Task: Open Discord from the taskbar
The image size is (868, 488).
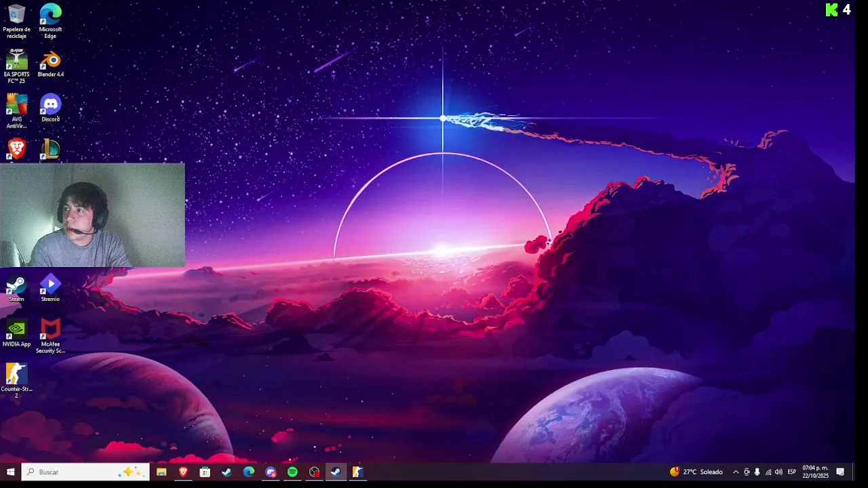Action: (271, 472)
